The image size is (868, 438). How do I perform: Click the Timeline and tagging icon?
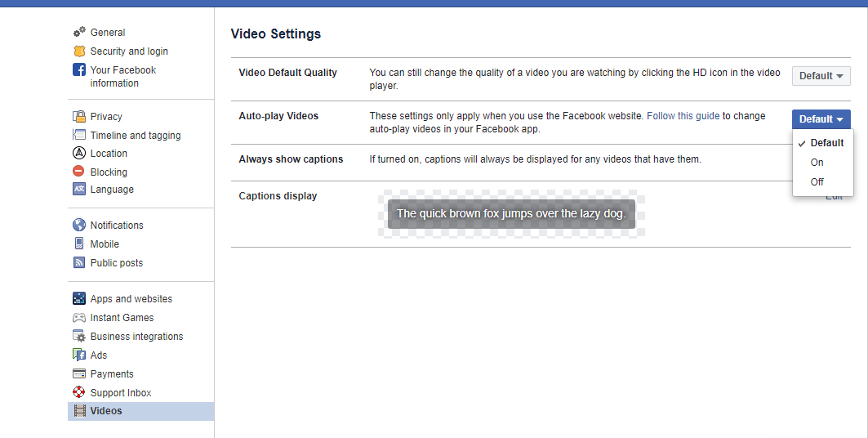[x=79, y=135]
